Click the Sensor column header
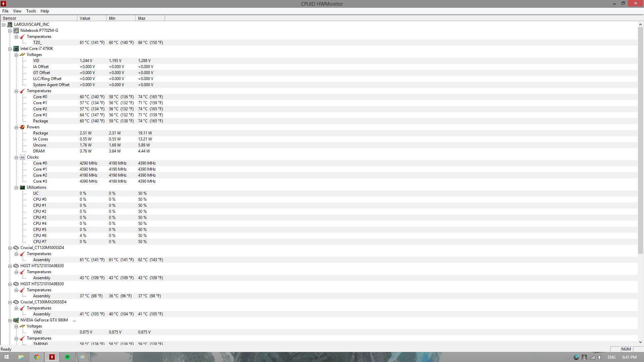This screenshot has height=362, width=644. coord(39,18)
